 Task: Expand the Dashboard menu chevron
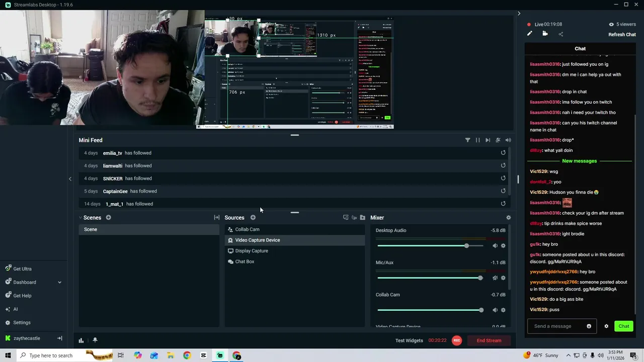point(59,283)
